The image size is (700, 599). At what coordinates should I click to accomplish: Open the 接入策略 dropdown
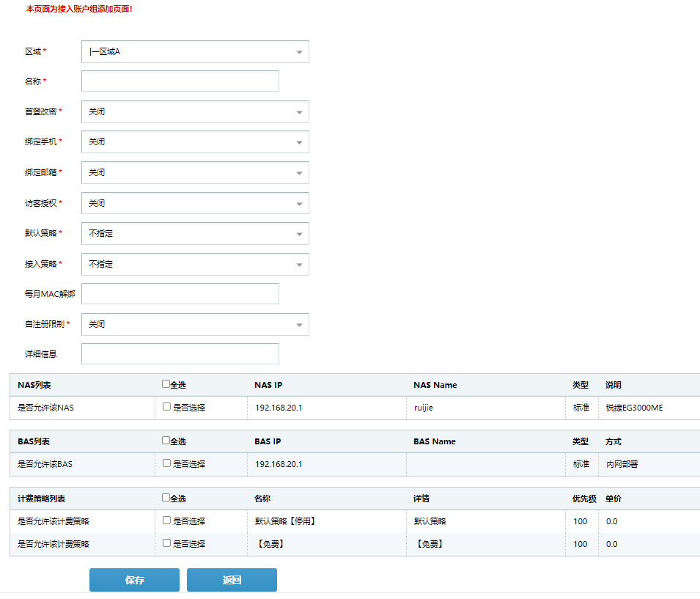click(195, 265)
